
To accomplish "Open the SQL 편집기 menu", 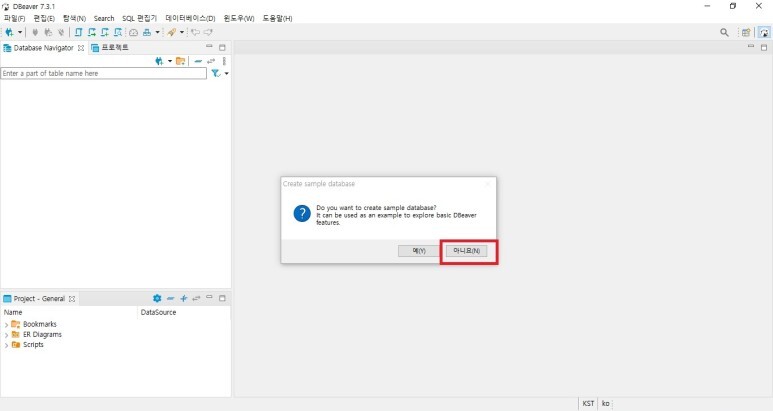I will click(140, 18).
